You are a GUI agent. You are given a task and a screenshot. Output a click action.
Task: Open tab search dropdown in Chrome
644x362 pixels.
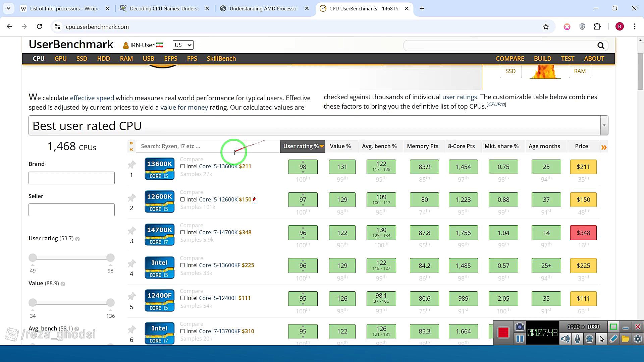click(8, 8)
